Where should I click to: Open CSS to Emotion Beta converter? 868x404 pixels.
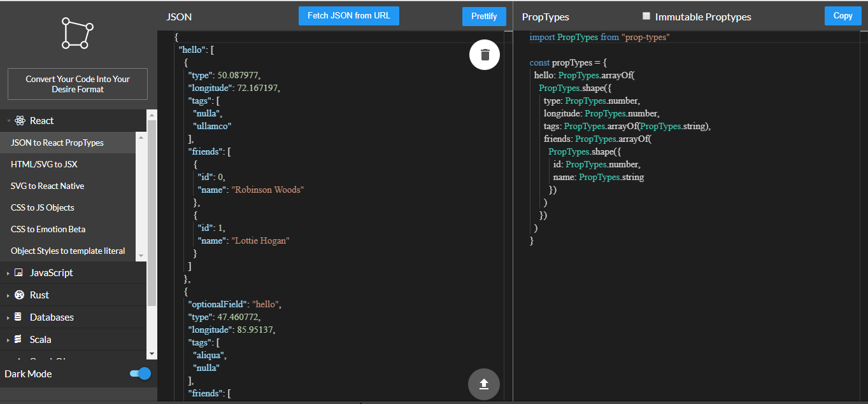click(68, 229)
